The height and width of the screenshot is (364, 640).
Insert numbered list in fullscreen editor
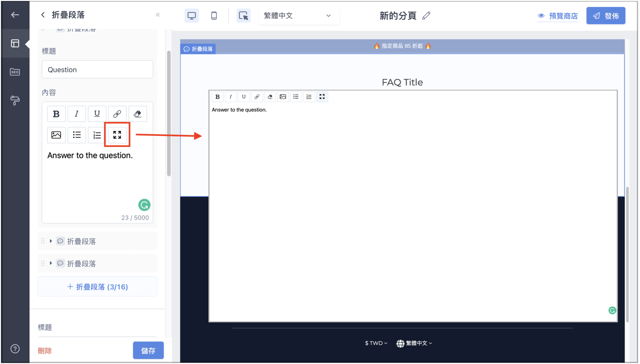click(x=309, y=97)
